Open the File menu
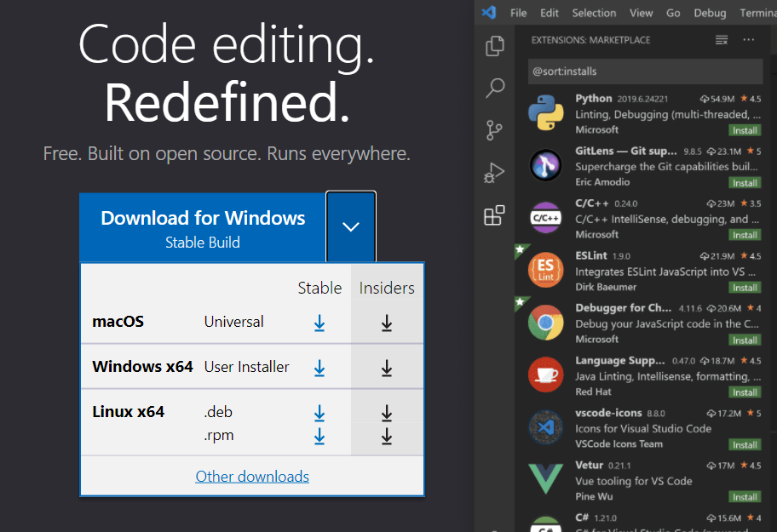 pyautogui.click(x=518, y=13)
